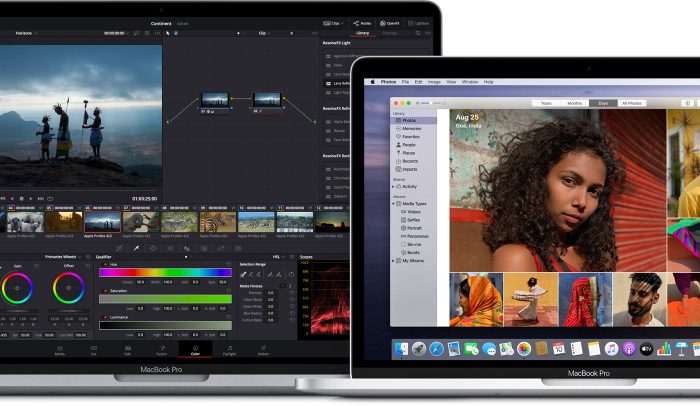Click the Clips button in Resolve toolbar
Viewport: 700px width, 406px height.
[332, 23]
